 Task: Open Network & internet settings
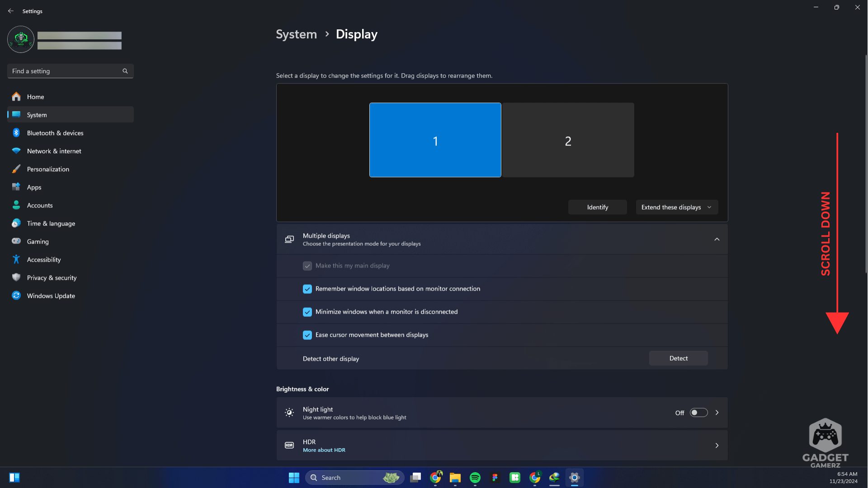coord(54,151)
